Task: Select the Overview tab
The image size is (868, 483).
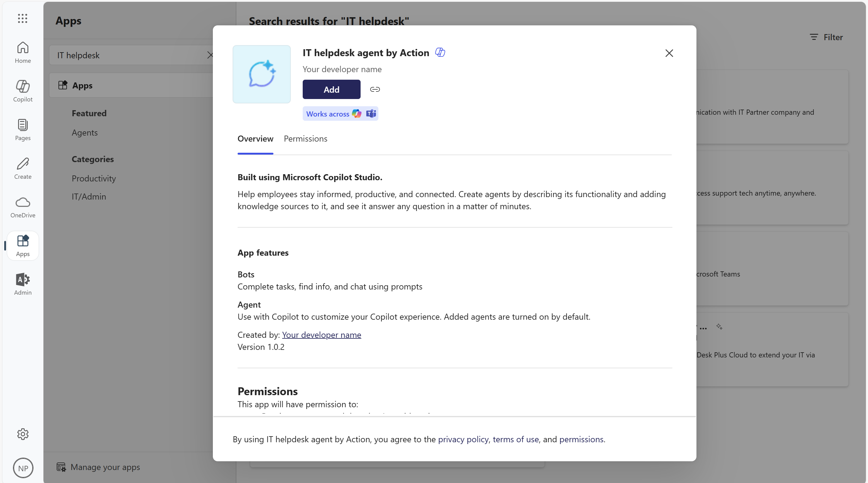Action: (255, 138)
